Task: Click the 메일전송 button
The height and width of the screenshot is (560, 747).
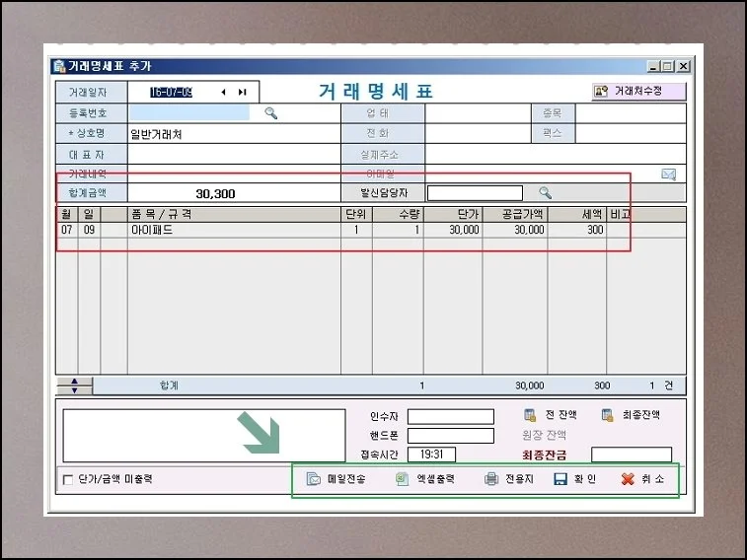Action: pyautogui.click(x=336, y=478)
